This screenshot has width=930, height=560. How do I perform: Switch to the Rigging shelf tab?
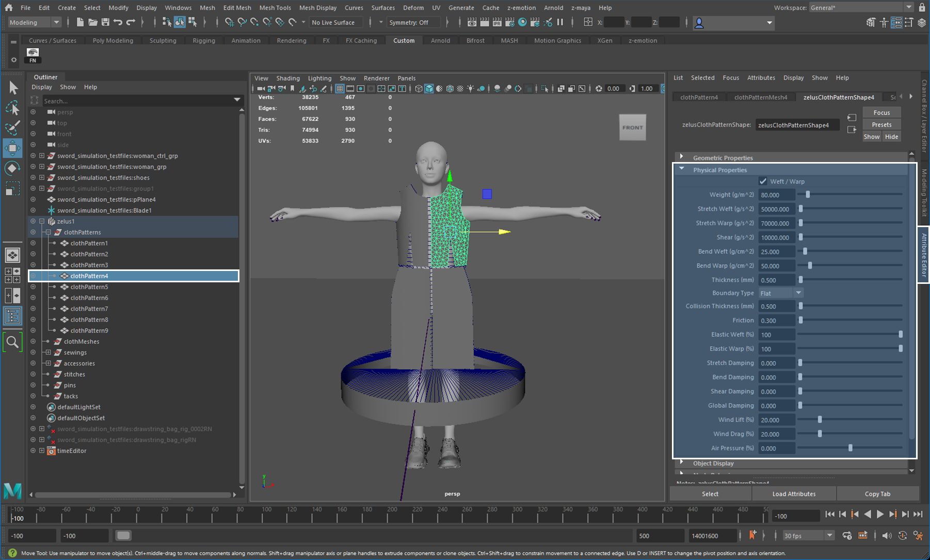204,40
